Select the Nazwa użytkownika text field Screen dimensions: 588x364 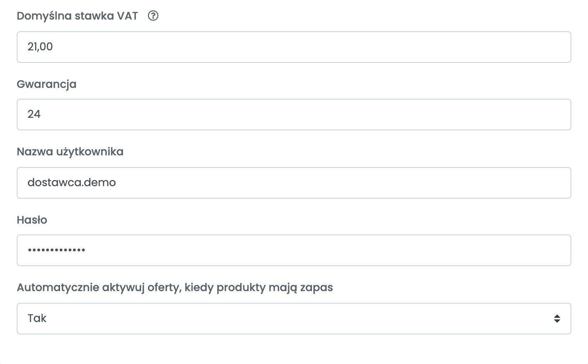pos(294,183)
